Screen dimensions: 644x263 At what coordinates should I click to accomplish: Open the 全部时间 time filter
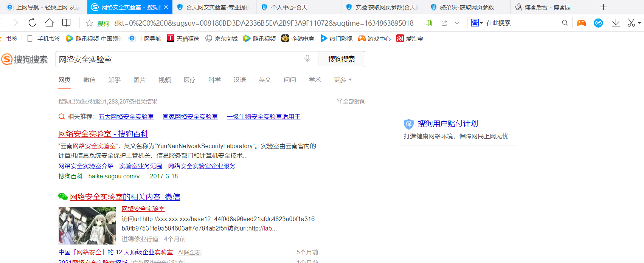[351, 101]
